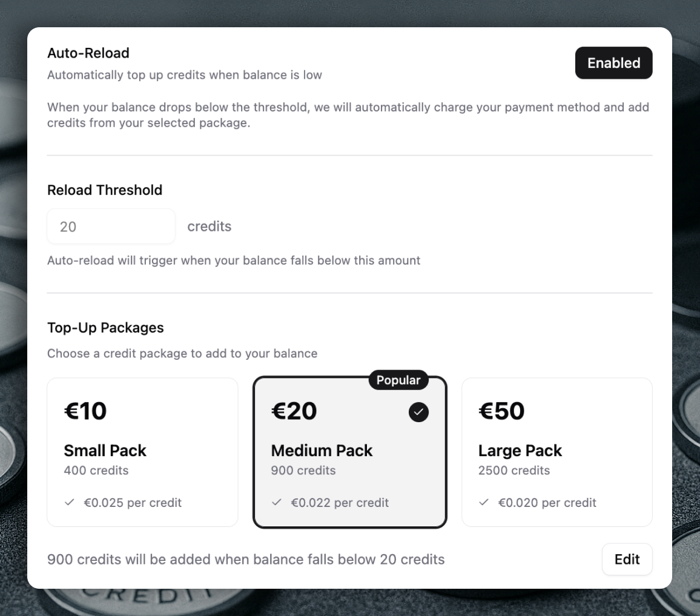The height and width of the screenshot is (616, 700).
Task: Click the Popular badge on Medium Pack
Action: [398, 380]
